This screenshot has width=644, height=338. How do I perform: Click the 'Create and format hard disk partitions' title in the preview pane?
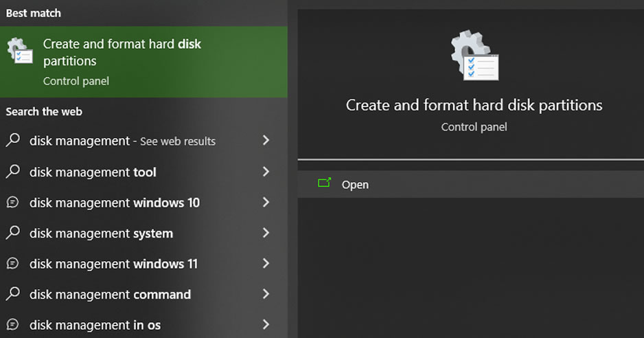(x=474, y=105)
